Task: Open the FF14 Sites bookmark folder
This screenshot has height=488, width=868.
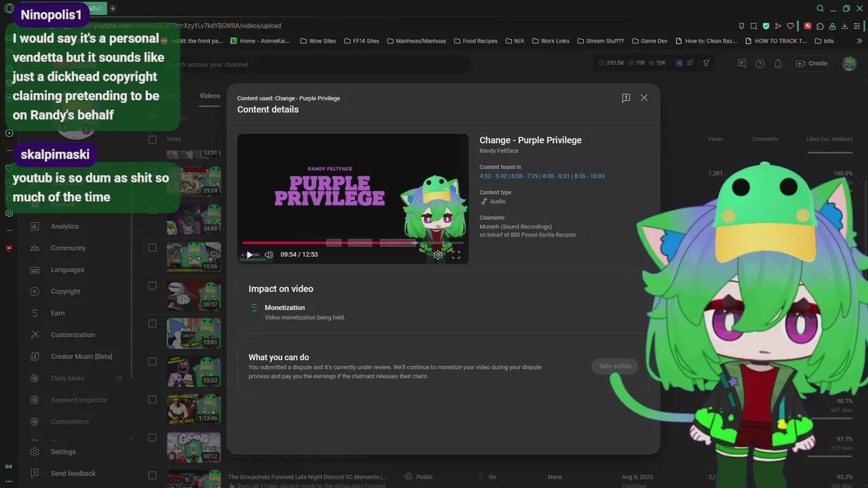Action: click(x=361, y=41)
